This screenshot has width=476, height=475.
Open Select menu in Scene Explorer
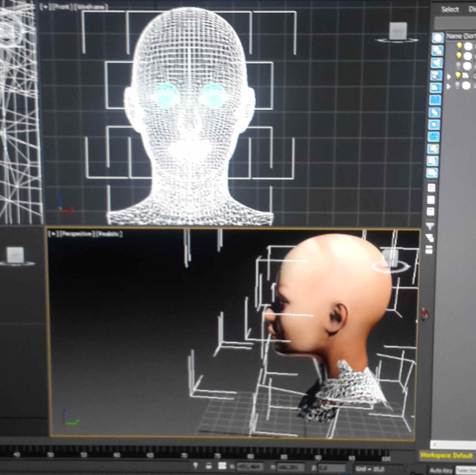(449, 10)
